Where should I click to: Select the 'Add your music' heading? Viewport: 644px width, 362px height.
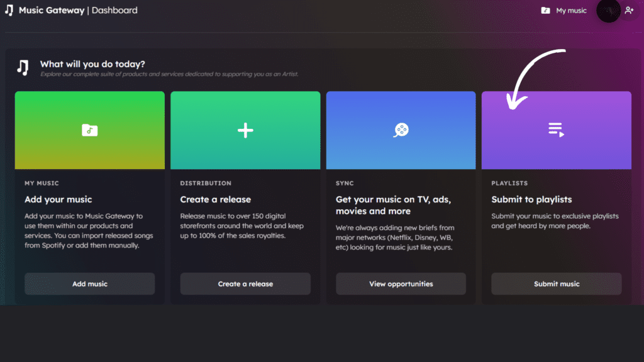[x=58, y=199]
